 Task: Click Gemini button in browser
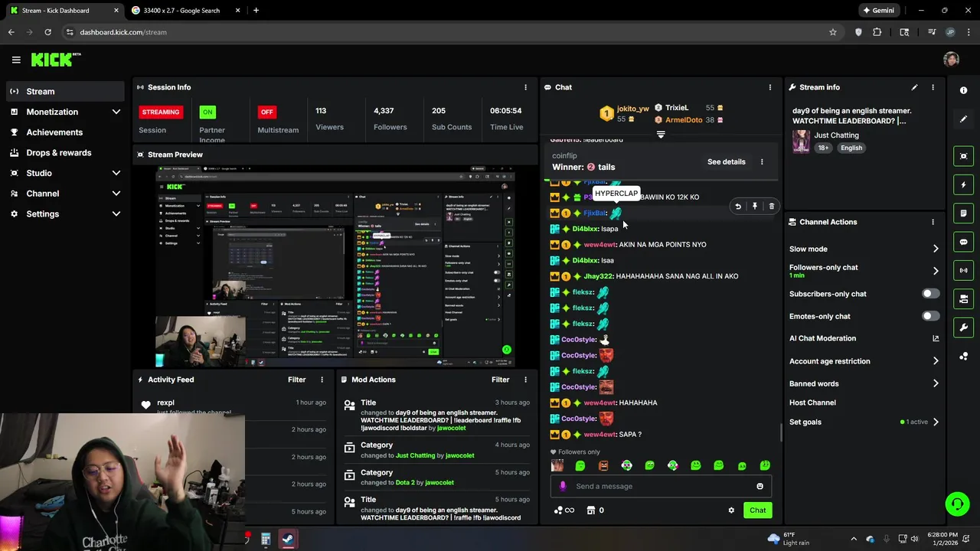pos(877,11)
